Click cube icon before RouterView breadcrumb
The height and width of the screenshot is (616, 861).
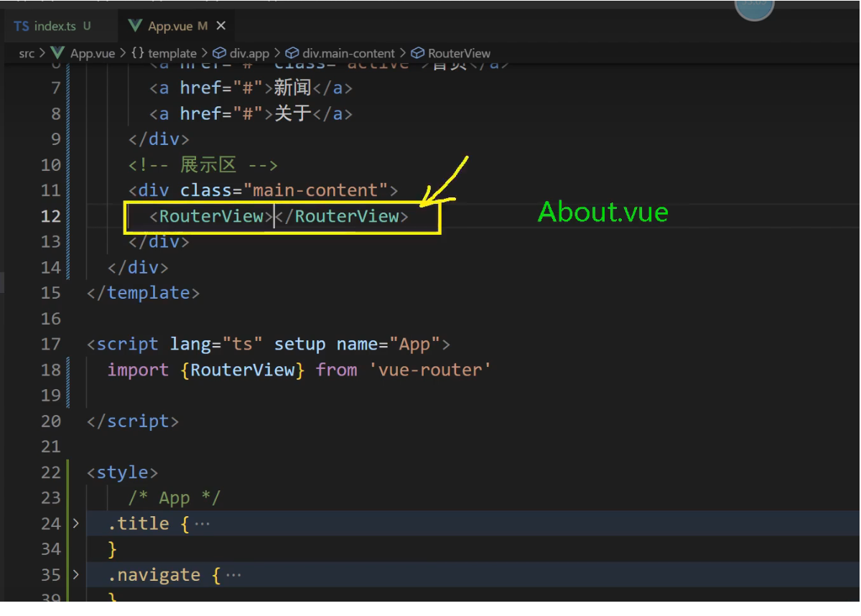point(418,52)
